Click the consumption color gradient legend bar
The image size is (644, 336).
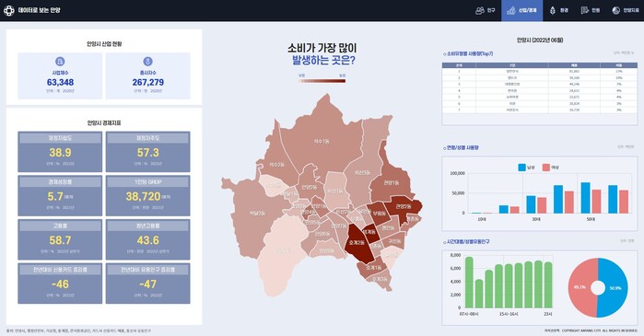coord(322,81)
